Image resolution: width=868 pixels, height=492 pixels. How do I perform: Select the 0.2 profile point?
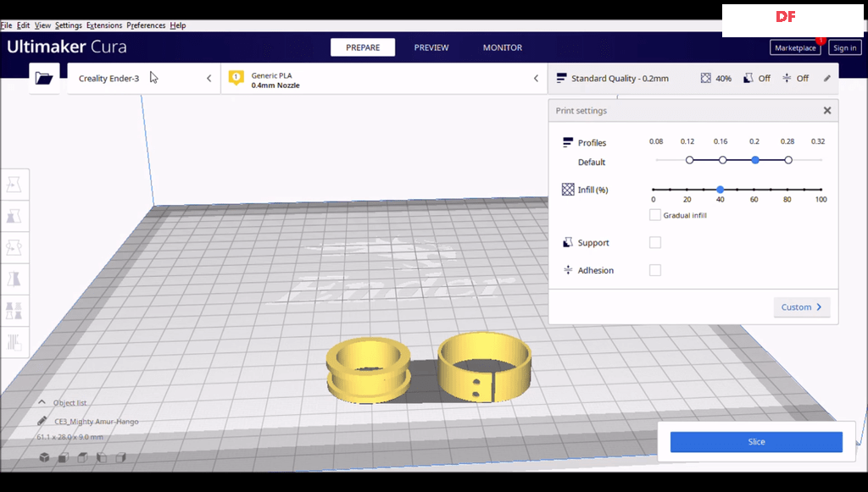tap(755, 160)
